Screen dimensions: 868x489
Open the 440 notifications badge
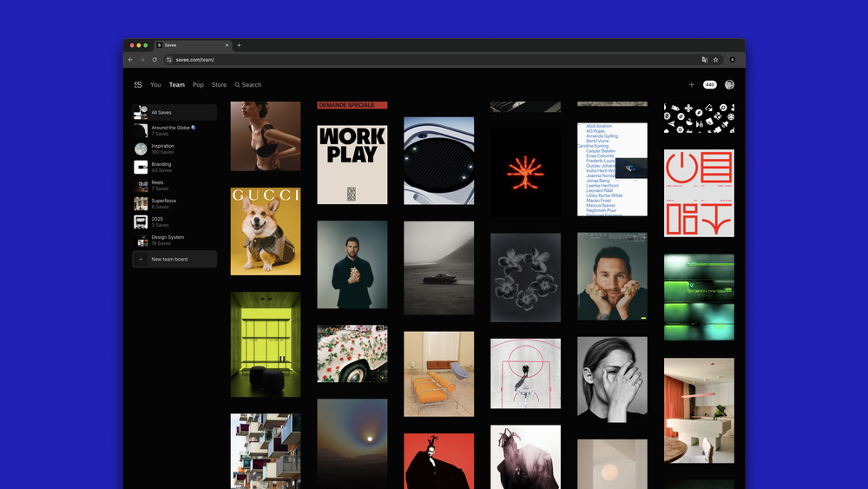click(x=709, y=85)
